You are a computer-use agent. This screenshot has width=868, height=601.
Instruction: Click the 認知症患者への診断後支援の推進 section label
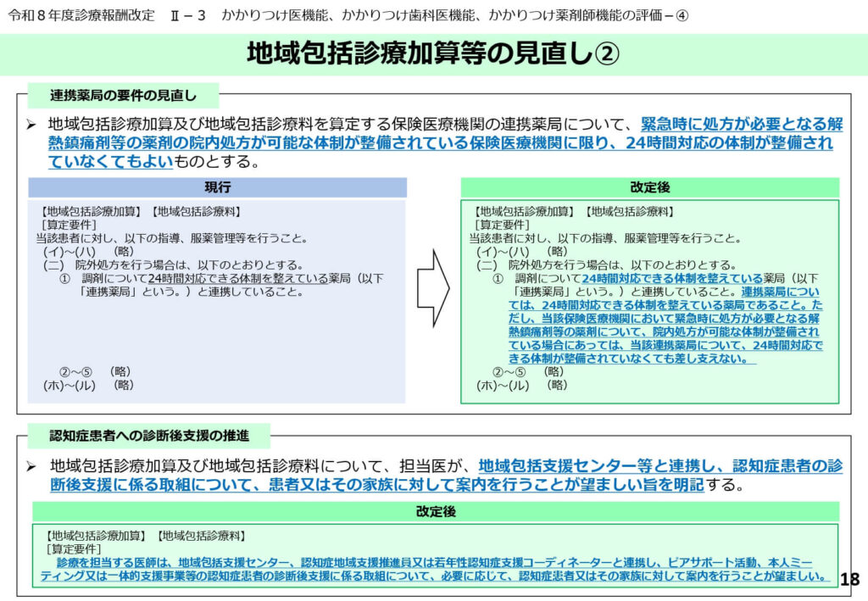point(149,436)
